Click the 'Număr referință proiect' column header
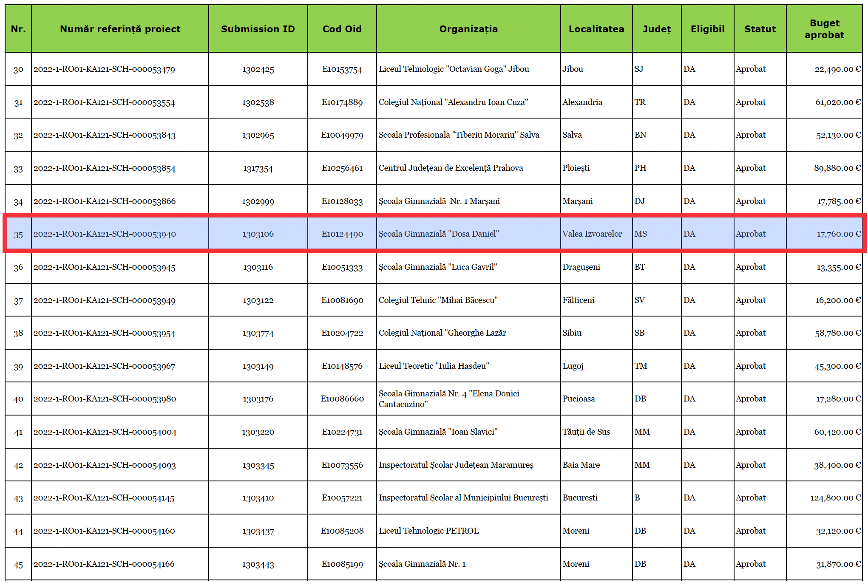This screenshot has height=588, width=868. point(120,29)
